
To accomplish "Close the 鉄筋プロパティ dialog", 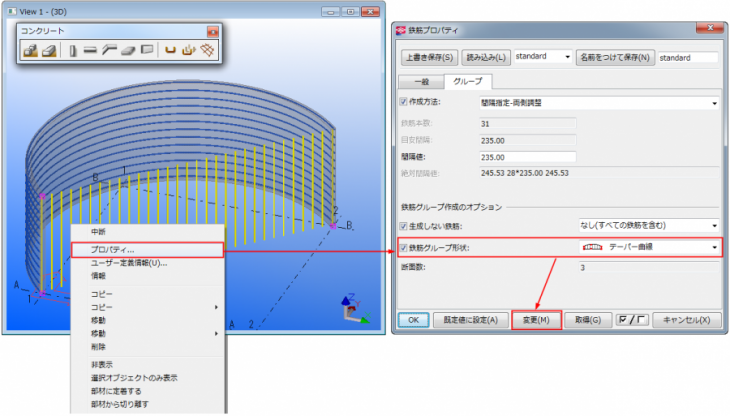I will tap(710, 28).
